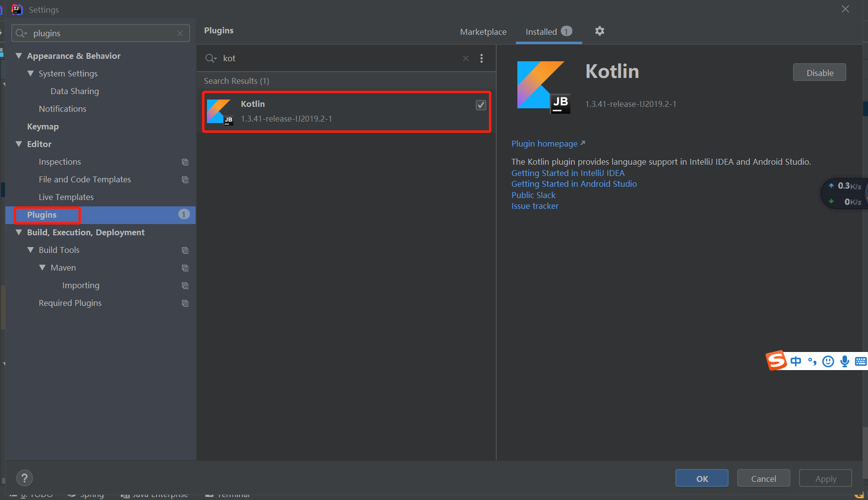Open the Sogou soft keyboard icon
The height and width of the screenshot is (500, 868).
click(861, 361)
